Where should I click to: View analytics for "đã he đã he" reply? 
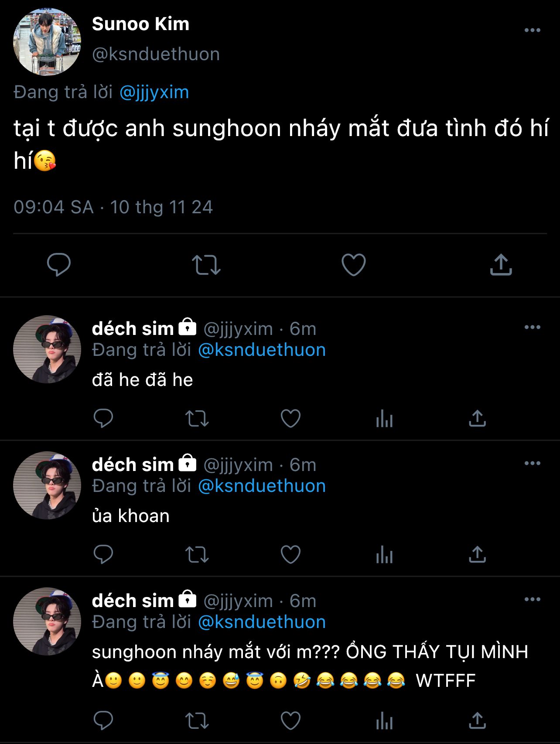click(x=384, y=420)
